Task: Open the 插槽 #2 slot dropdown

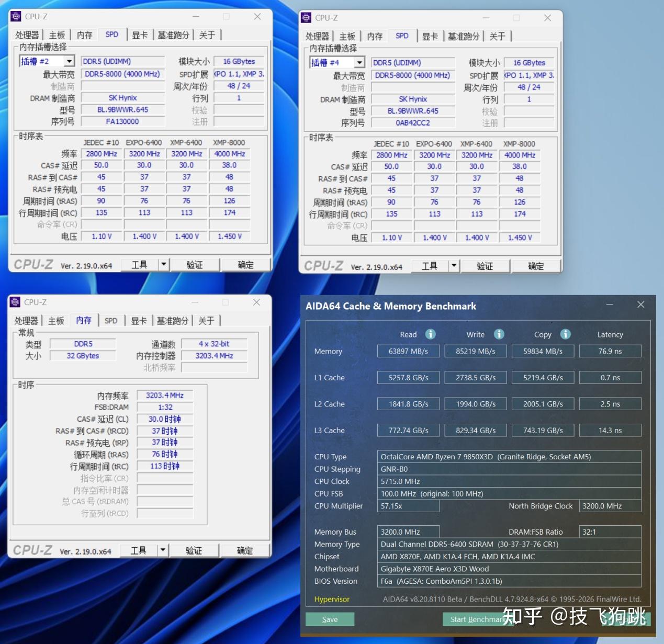Action: click(x=70, y=61)
